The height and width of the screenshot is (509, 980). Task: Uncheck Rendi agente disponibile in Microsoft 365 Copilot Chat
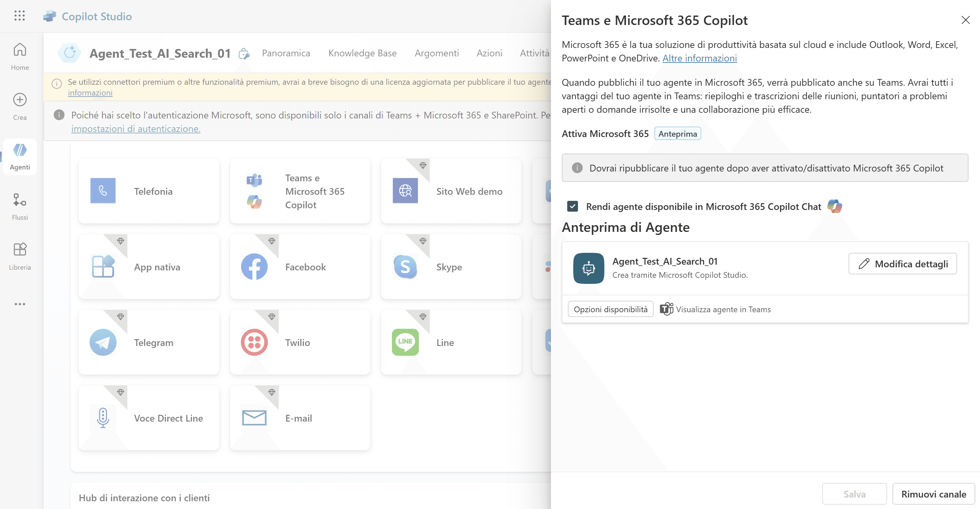[573, 207]
